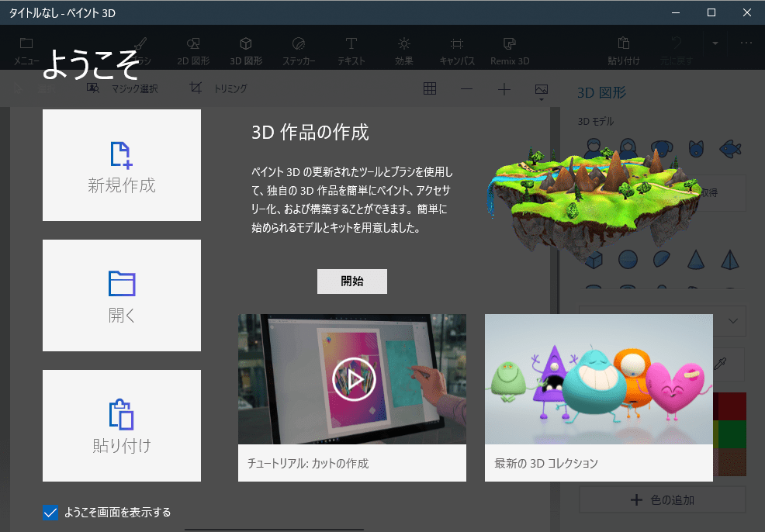The height and width of the screenshot is (532, 765).
Task: Click the 開く (Open) tile
Action: pyautogui.click(x=122, y=295)
